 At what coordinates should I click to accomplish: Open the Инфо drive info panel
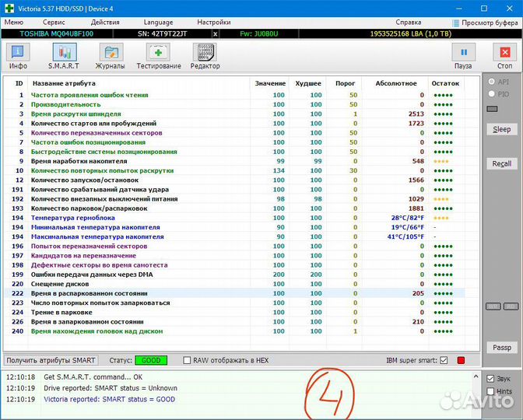pos(18,55)
